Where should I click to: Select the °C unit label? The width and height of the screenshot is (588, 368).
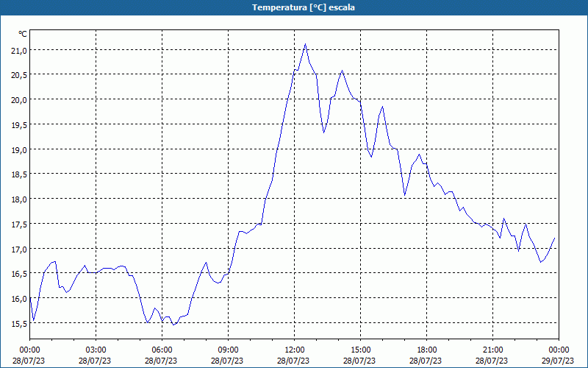coord(23,34)
